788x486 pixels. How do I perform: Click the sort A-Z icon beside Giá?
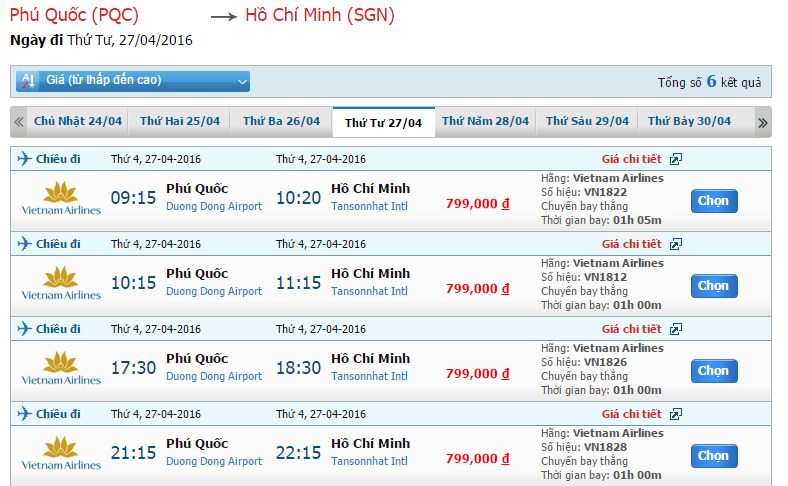(x=28, y=81)
